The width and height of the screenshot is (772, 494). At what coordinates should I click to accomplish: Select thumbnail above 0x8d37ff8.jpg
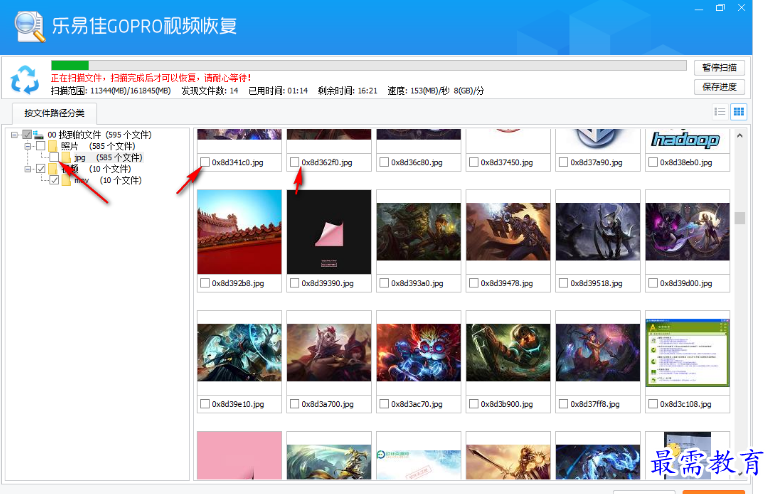click(x=598, y=353)
